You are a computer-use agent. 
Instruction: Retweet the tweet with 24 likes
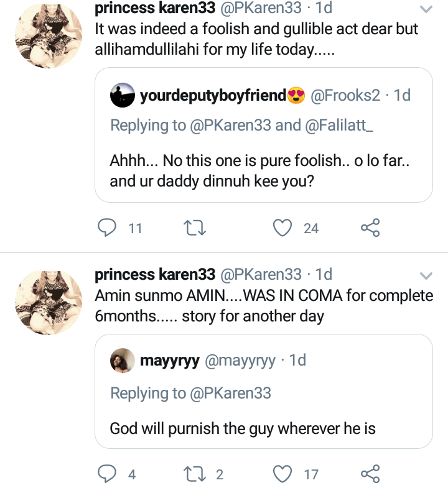coord(196,228)
